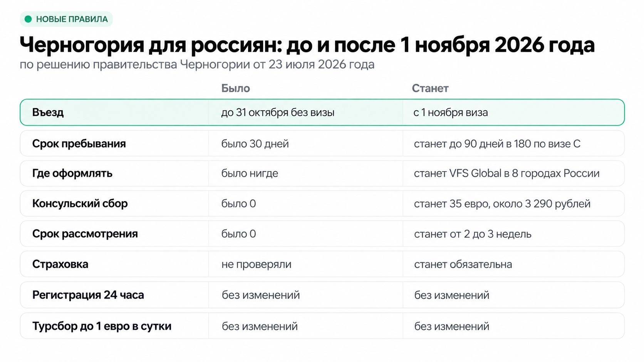Select the 'Консульский сбор' row label
This screenshot has height=362, width=644.
pos(80,204)
